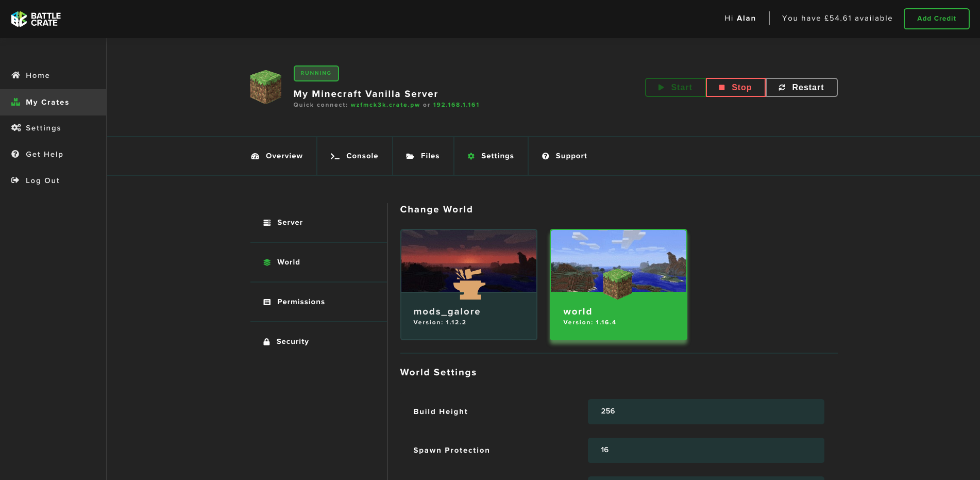Image resolution: width=980 pixels, height=480 pixels.
Task: Click the grass block icon on world card
Action: [618, 284]
